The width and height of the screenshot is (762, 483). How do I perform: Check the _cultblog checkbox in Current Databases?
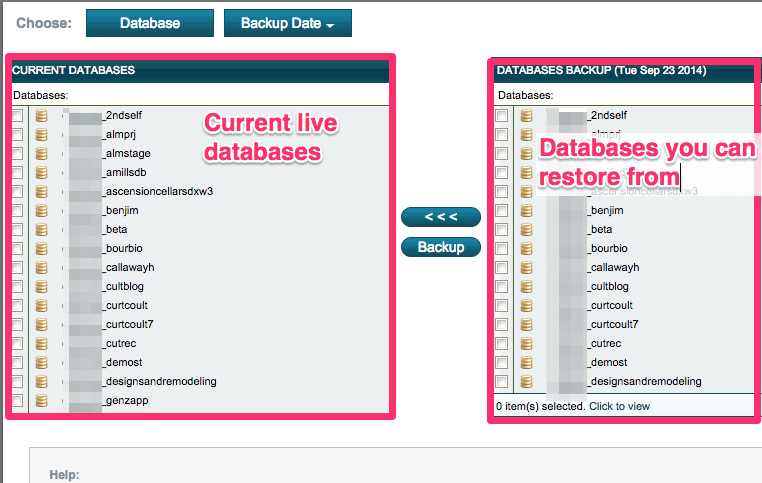click(17, 286)
